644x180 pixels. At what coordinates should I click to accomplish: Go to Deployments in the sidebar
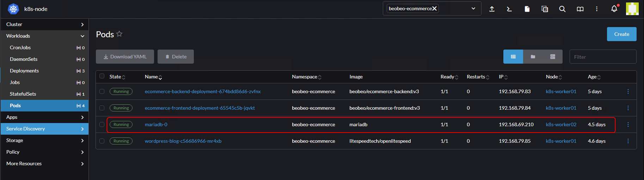point(24,71)
